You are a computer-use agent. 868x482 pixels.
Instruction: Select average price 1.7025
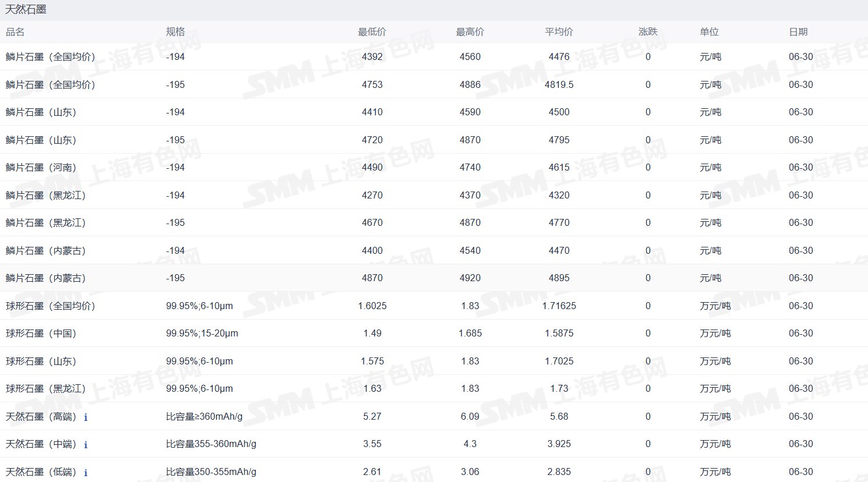click(559, 361)
